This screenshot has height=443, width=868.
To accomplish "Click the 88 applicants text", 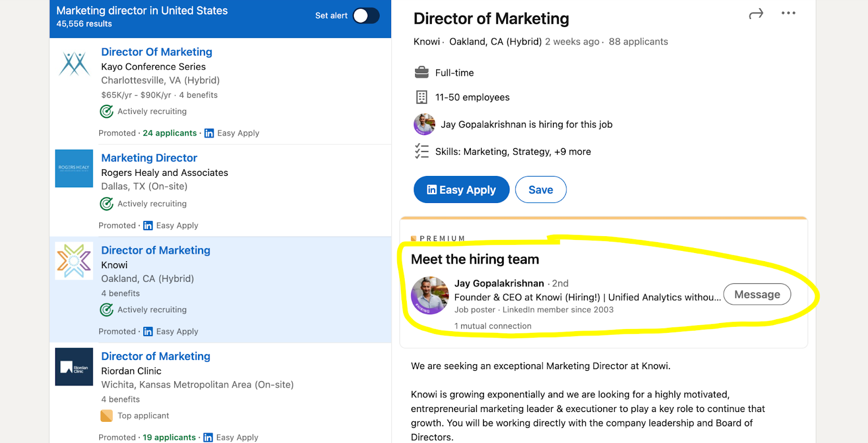I will pyautogui.click(x=639, y=42).
